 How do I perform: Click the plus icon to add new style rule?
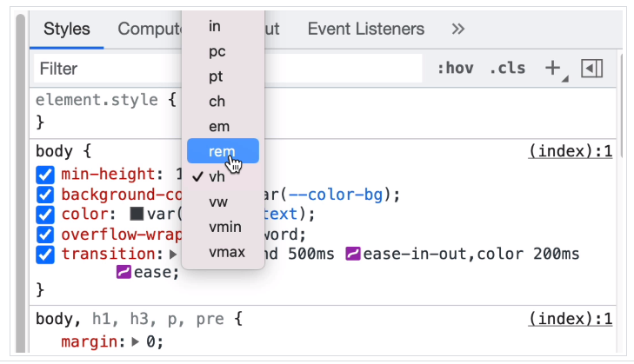click(552, 69)
